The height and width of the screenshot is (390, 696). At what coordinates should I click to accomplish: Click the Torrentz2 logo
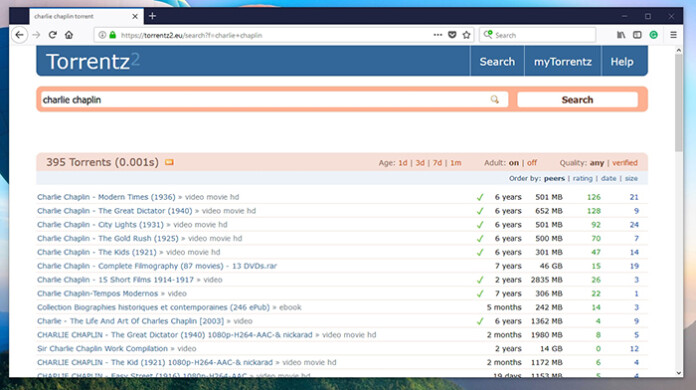coord(93,61)
